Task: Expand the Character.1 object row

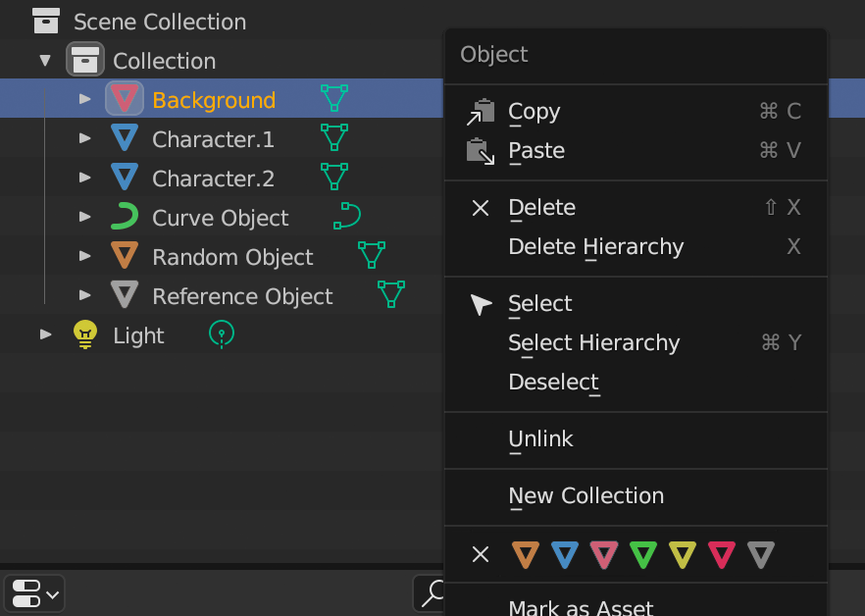Action: click(x=85, y=138)
